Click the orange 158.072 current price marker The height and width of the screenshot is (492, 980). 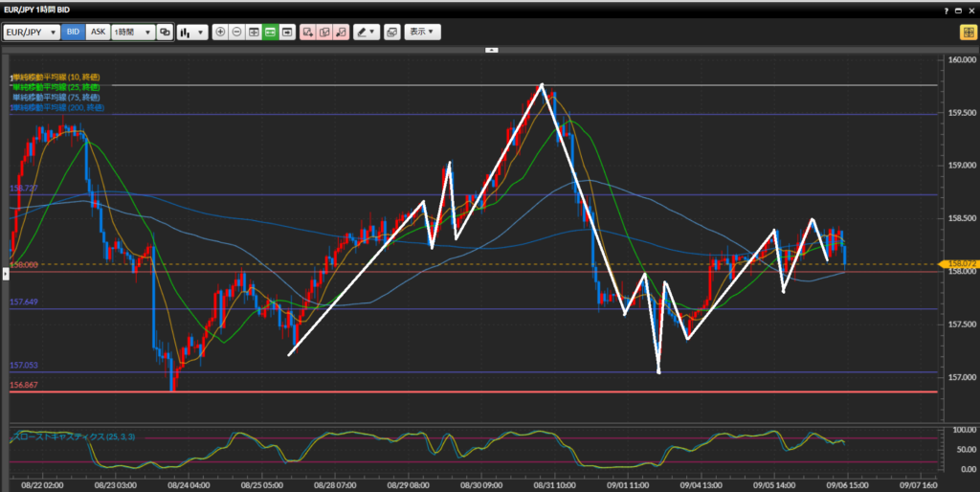click(959, 263)
